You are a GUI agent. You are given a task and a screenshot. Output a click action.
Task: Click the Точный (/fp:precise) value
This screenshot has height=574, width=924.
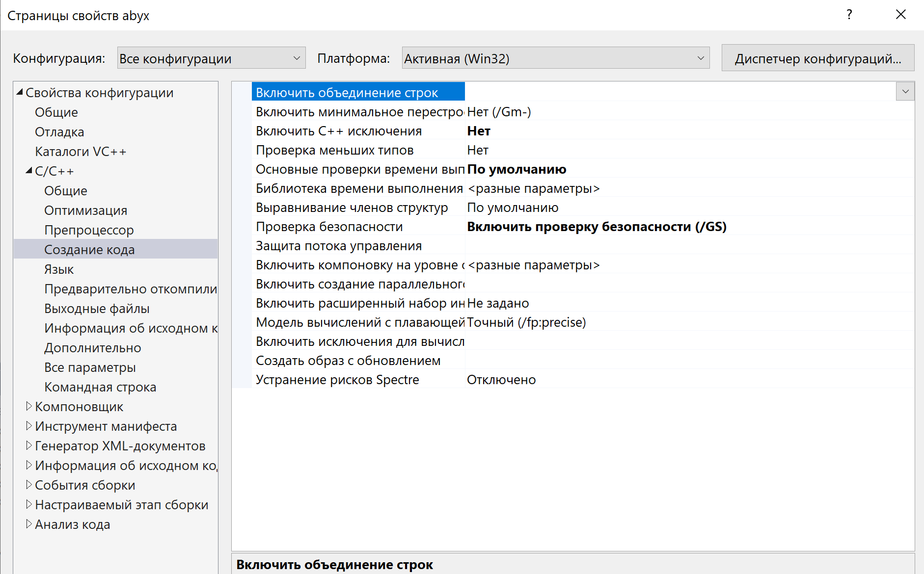(x=526, y=322)
